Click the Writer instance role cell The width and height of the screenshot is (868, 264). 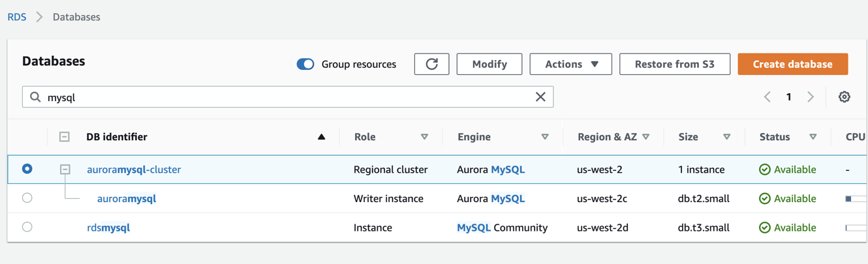388,199
